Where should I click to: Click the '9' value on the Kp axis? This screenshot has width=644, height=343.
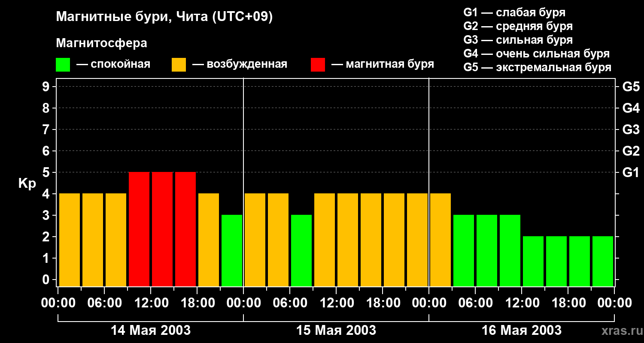pos(47,87)
